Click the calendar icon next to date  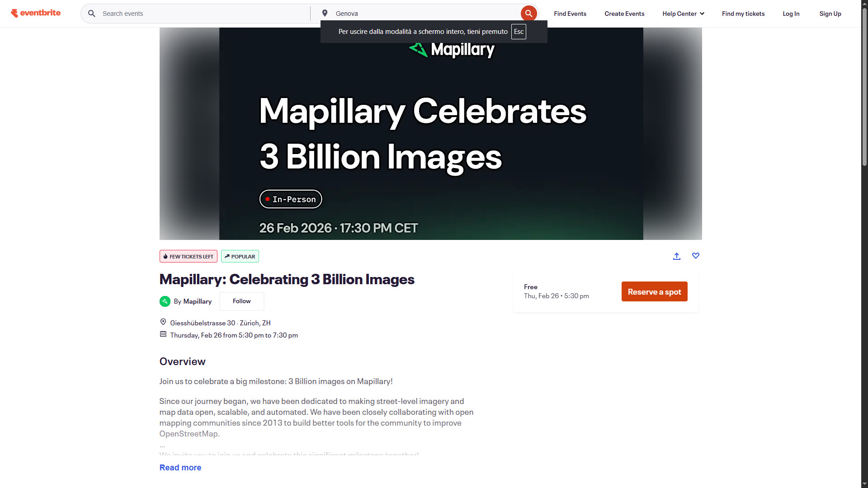click(x=163, y=334)
